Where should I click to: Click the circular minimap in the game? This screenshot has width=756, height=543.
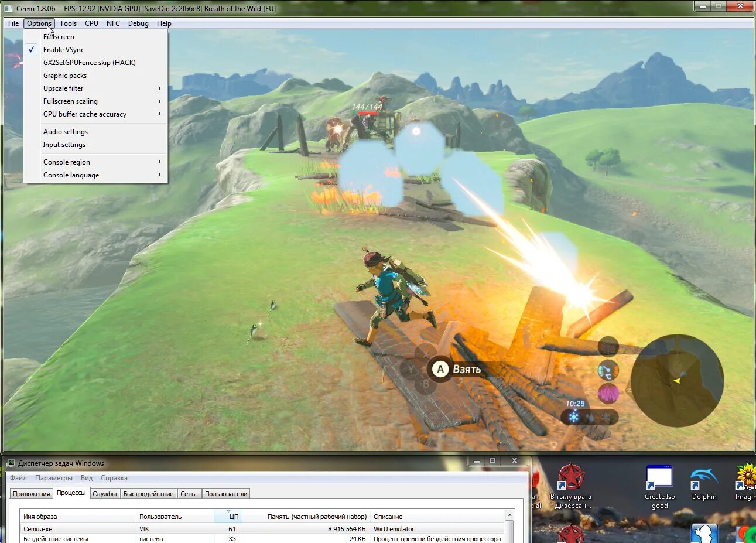click(x=677, y=381)
